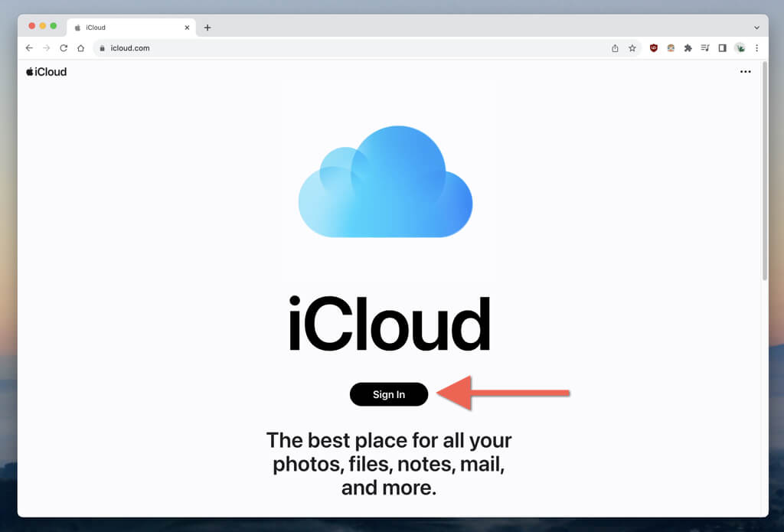Open the Extensions puzzle icon
Screen dimensions: 784x532
coord(688,48)
